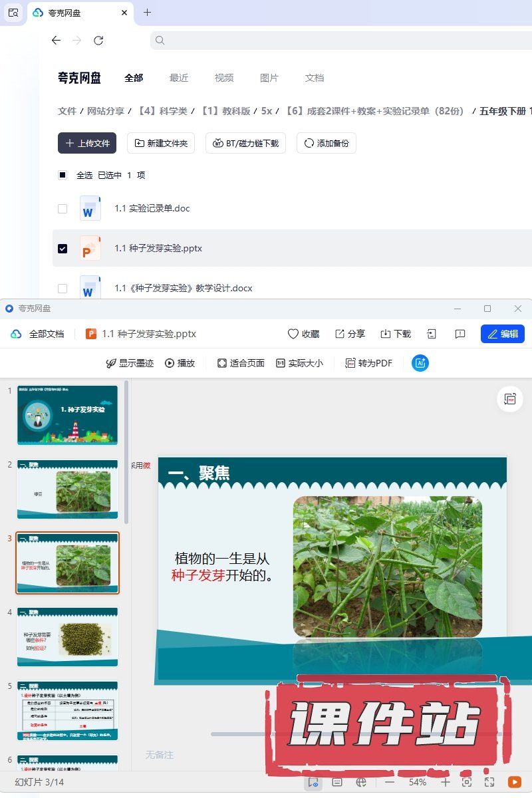Zoom out with the minus icon
The height and width of the screenshot is (798, 532).
pos(390,782)
